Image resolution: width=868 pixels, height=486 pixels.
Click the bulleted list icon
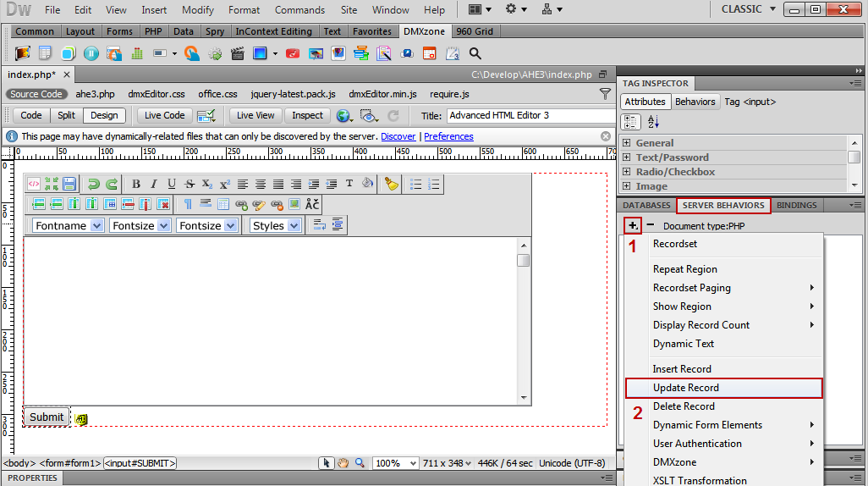tap(415, 184)
